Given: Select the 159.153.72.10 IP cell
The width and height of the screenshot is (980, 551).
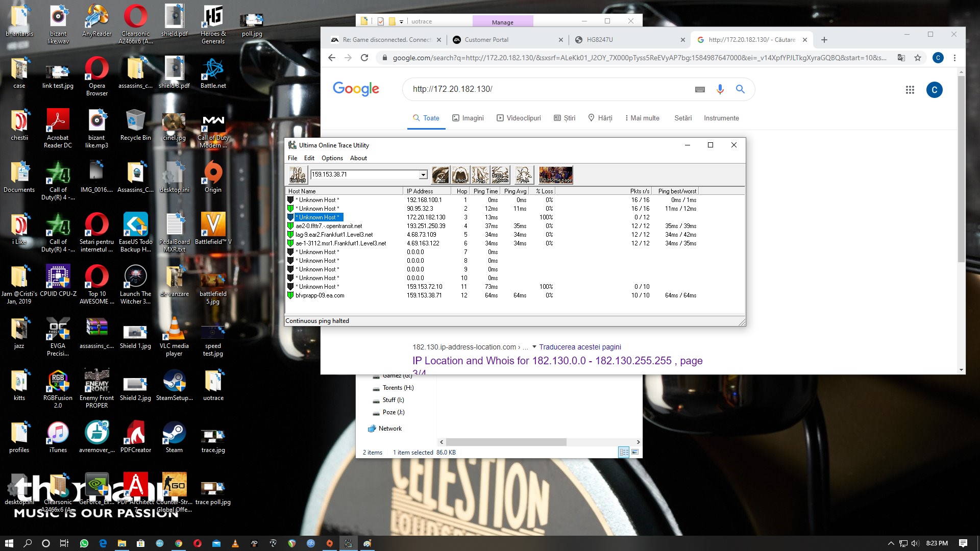Looking at the screenshot, I should click(425, 287).
